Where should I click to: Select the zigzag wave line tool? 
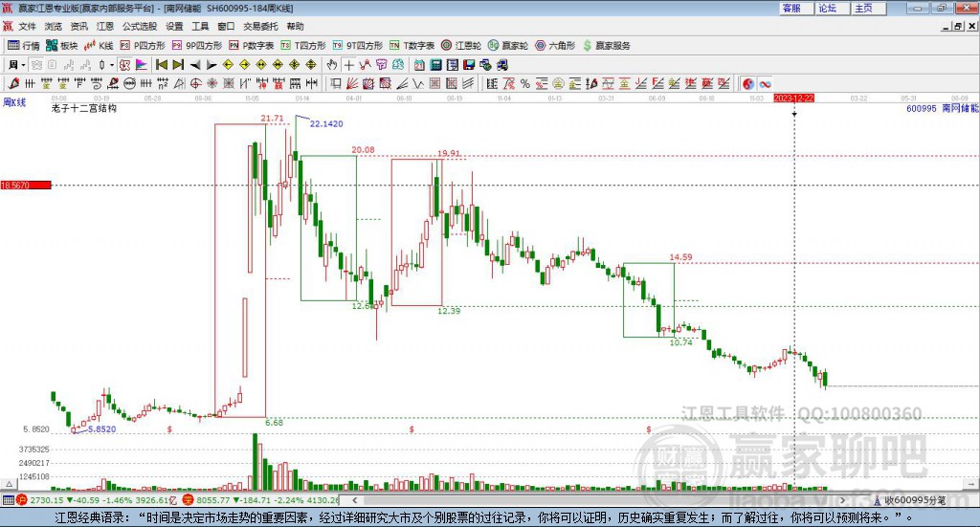coord(365,65)
